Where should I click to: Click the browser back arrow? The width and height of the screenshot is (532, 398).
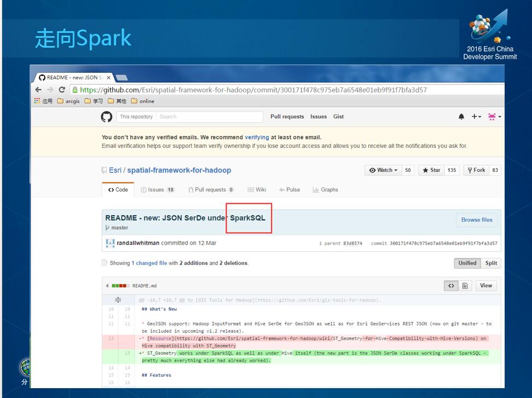point(38,90)
